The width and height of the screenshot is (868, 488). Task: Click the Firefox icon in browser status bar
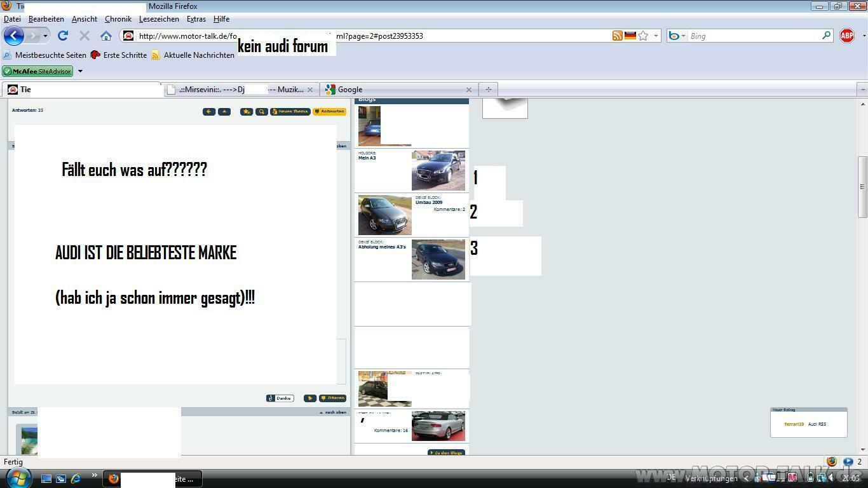832,462
